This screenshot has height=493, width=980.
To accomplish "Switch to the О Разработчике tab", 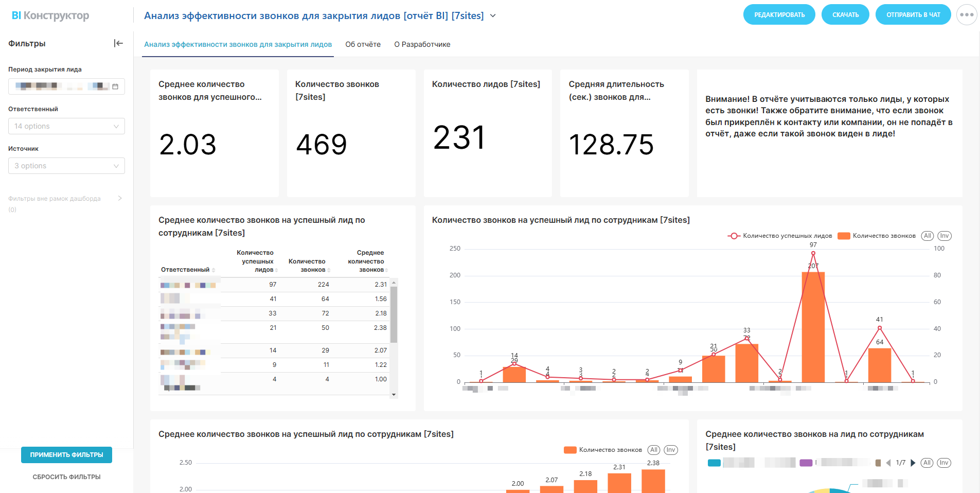I will (422, 44).
